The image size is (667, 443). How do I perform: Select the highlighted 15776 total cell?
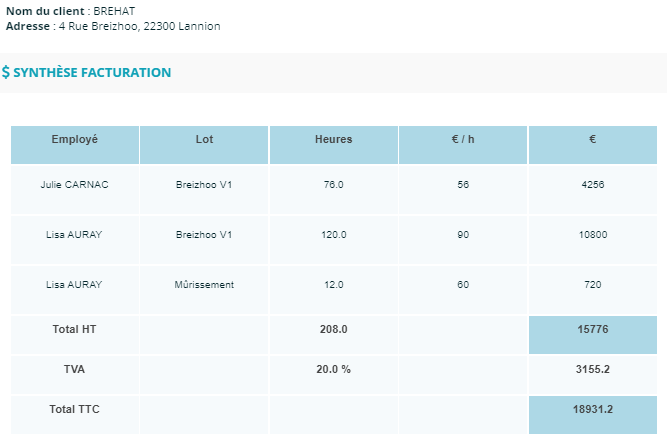[x=593, y=329]
